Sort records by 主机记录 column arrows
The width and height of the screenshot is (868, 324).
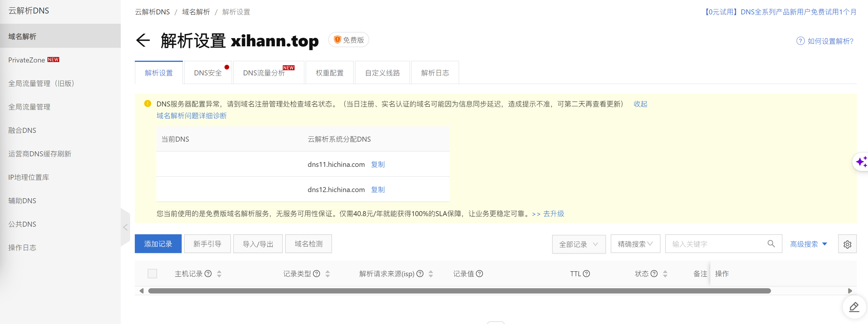219,274
